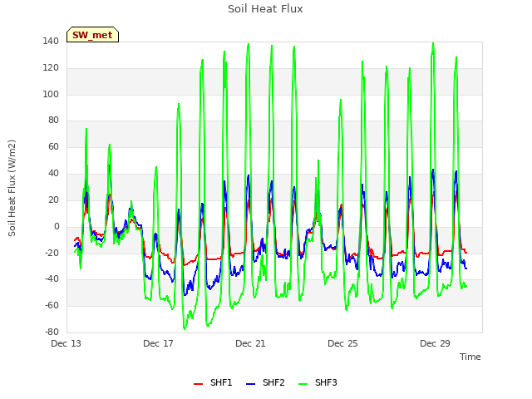Click the 40 y-axis tick label
Viewport: 532px width, 399px height.
[x=53, y=173]
